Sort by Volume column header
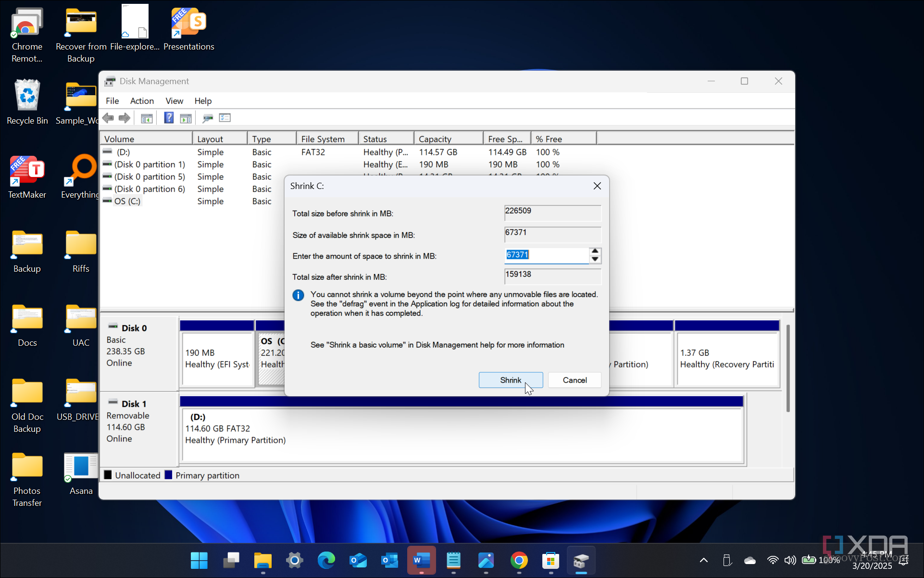The image size is (924, 578). coord(146,139)
